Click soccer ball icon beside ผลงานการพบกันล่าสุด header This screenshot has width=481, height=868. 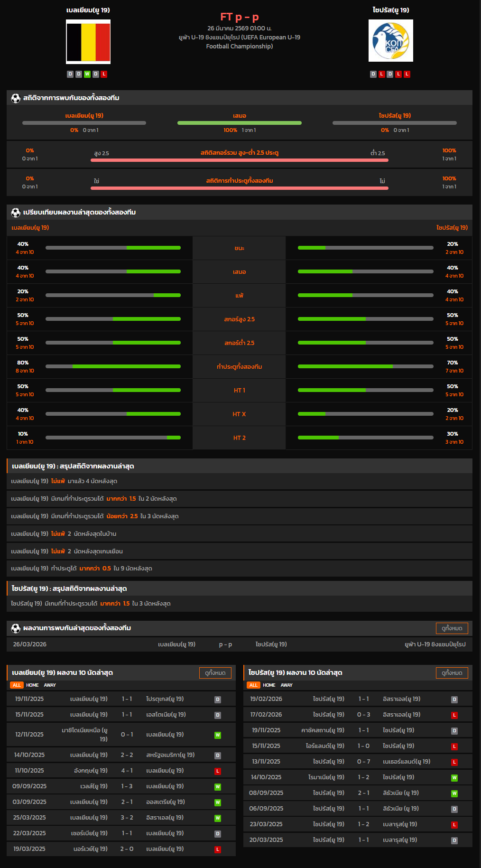16,628
